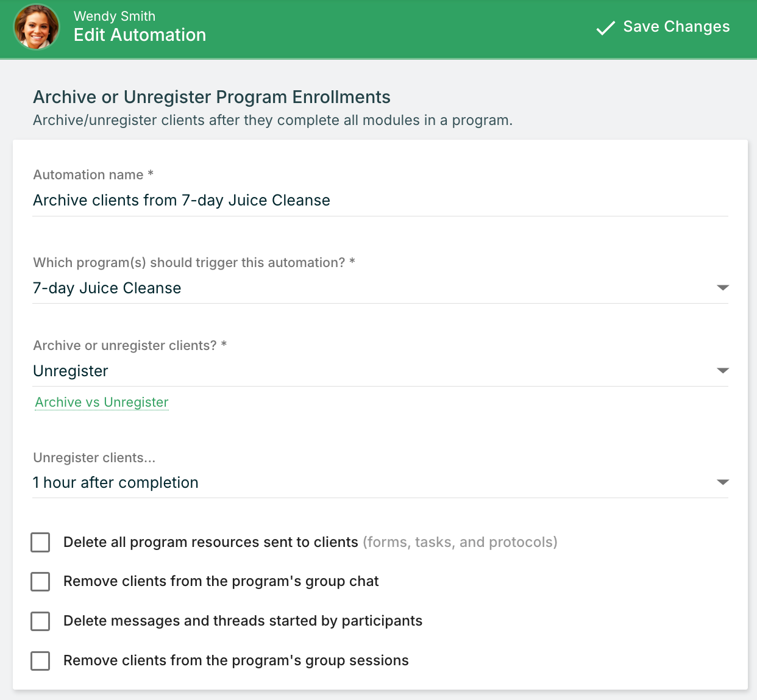This screenshot has width=757, height=700.
Task: Click the caret icon next to Unregister
Action: pyautogui.click(x=722, y=371)
